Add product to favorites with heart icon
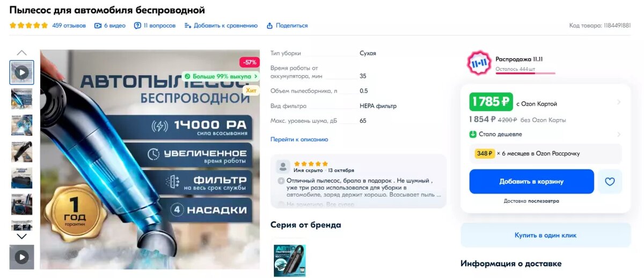The width and height of the screenshot is (644, 278). 610,181
